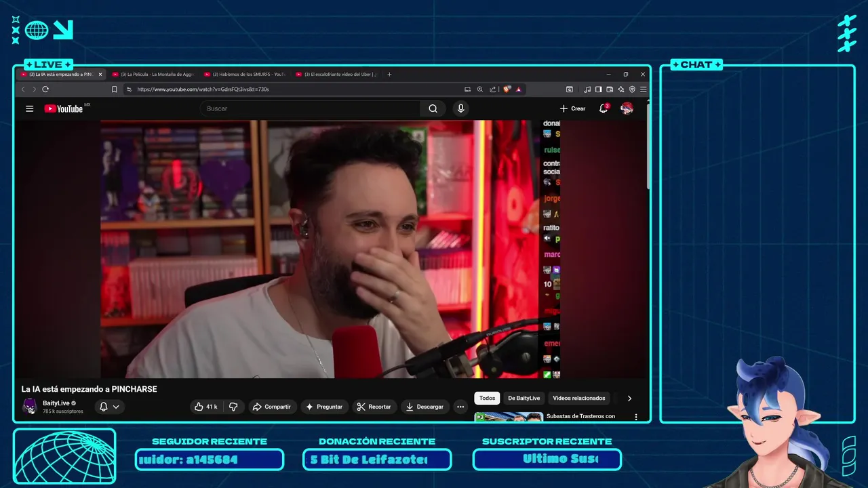Show more filter chips with the right chevron

tap(629, 399)
